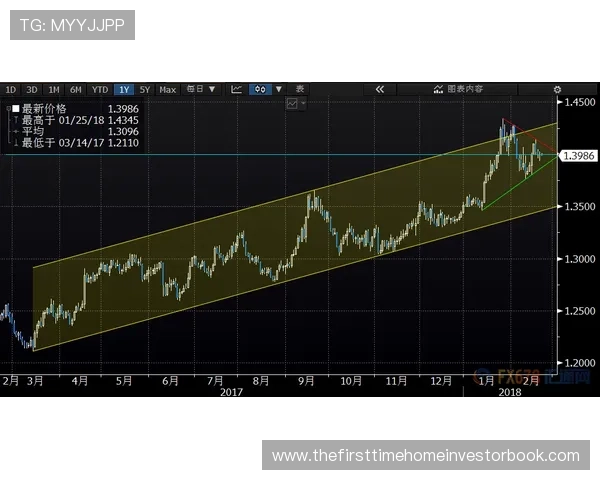600x480 pixels.
Task: Collapse panel with double chevron icon
Action: (x=379, y=89)
